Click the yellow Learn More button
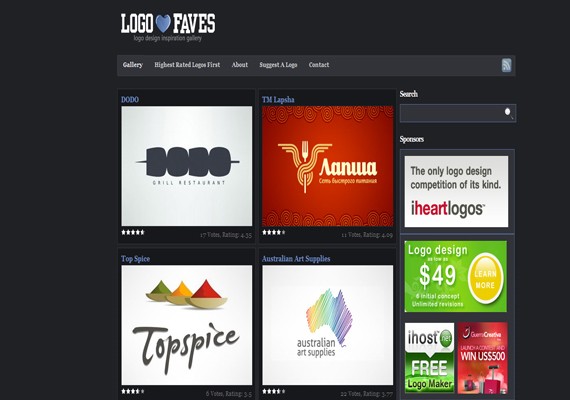570x400 pixels. [x=485, y=279]
